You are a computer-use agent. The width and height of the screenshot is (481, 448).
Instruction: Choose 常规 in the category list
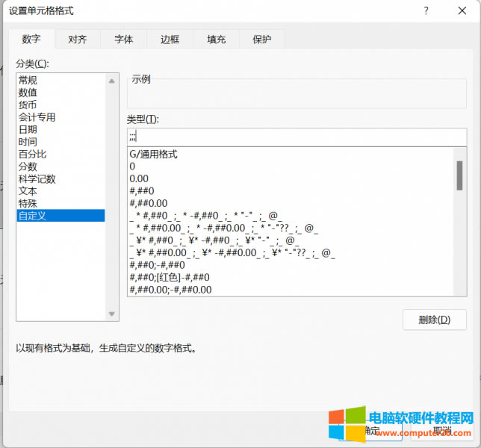[28, 80]
